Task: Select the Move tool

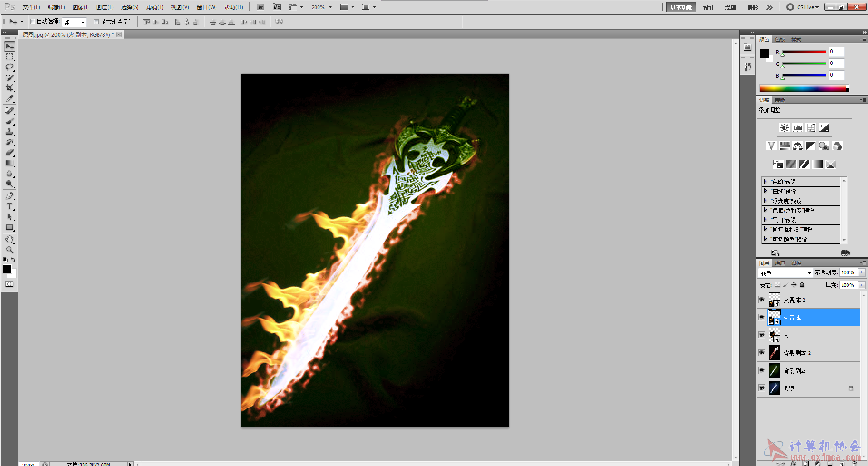Action: [10, 47]
